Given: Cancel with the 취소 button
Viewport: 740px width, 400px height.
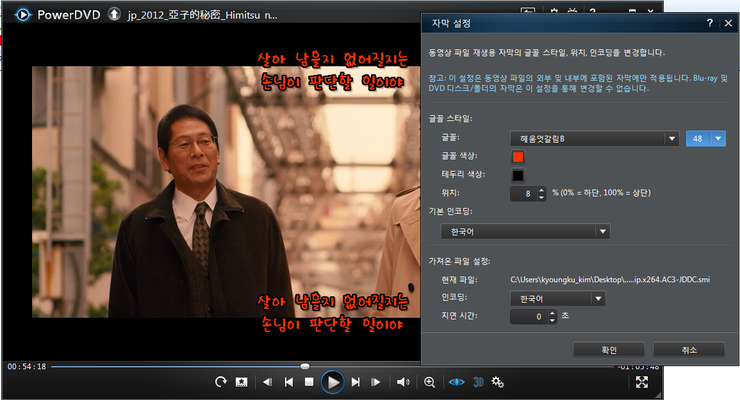Looking at the screenshot, I should click(x=689, y=350).
